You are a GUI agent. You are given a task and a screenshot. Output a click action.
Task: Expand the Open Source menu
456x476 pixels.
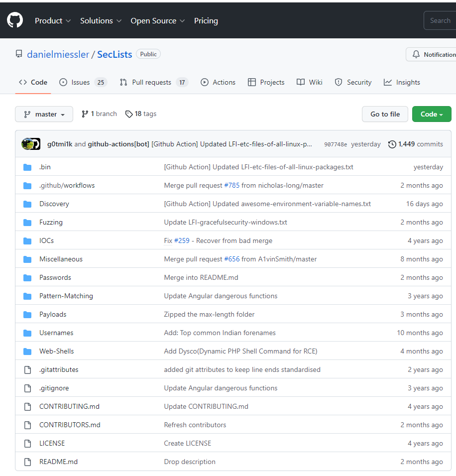(x=158, y=20)
